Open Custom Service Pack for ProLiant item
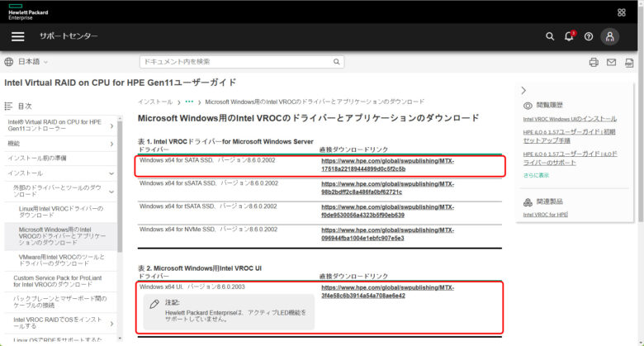Viewport: 644px width, 346px height. pyautogui.click(x=57, y=281)
